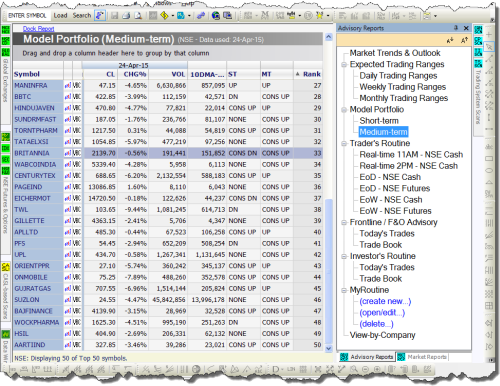Open the CASL-based Scans side tab
This screenshot has height=386, width=500.
pyautogui.click(x=5, y=297)
